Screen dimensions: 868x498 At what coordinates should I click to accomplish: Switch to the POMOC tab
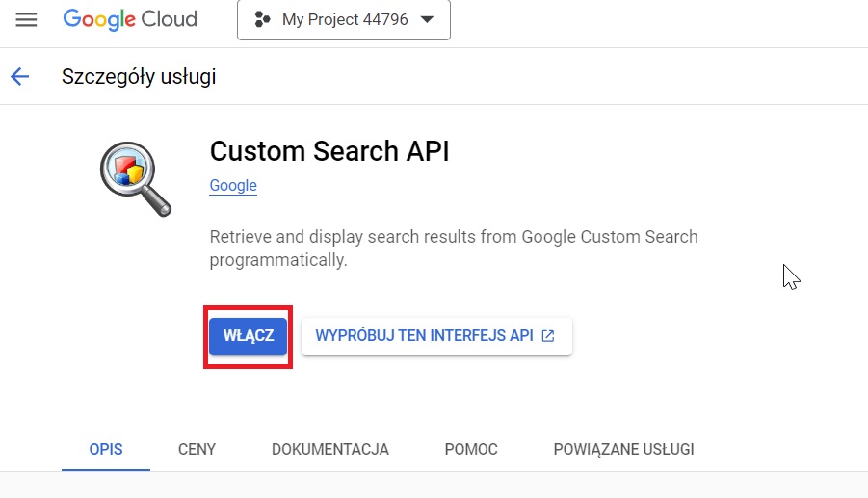471,449
